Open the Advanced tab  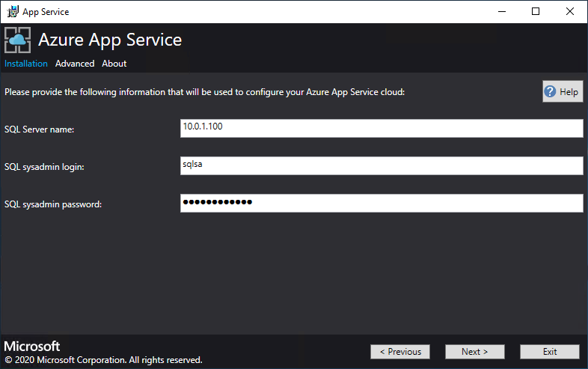pyautogui.click(x=75, y=64)
